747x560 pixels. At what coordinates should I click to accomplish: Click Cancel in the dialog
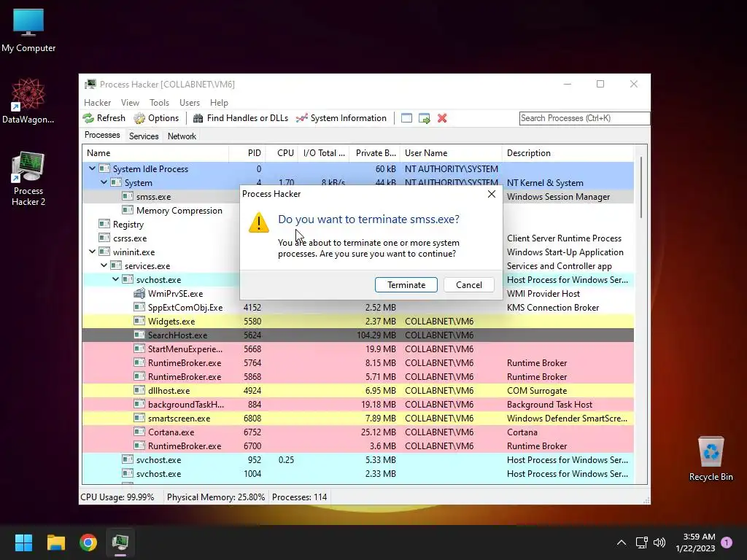click(x=469, y=285)
